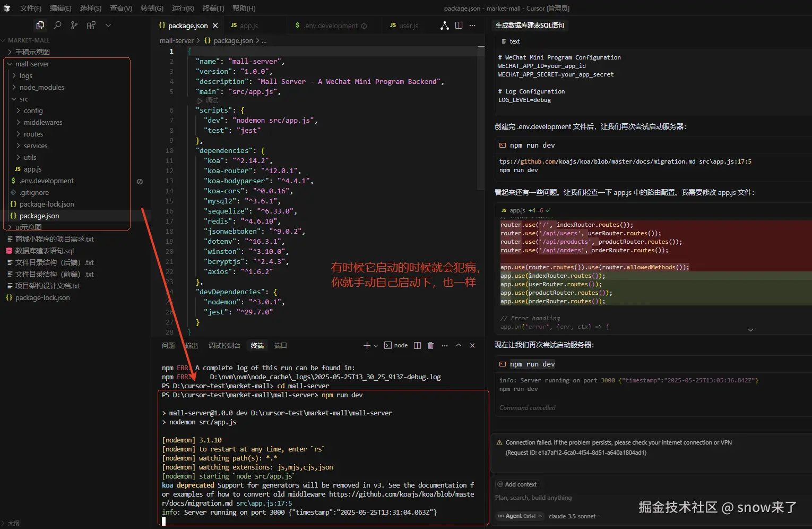Screen dimensions: 812x529
Task: Switch to the .env.development editor tab
Action: coord(331,25)
